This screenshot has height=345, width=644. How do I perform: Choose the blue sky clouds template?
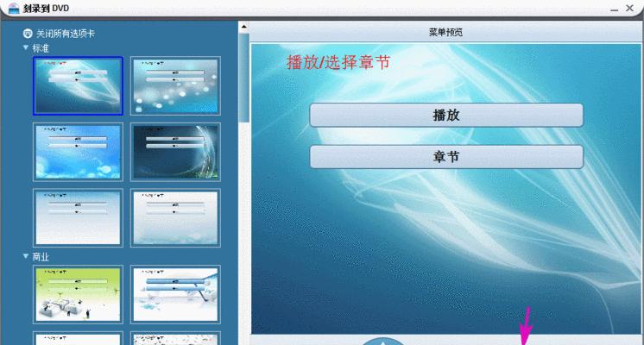(x=78, y=152)
